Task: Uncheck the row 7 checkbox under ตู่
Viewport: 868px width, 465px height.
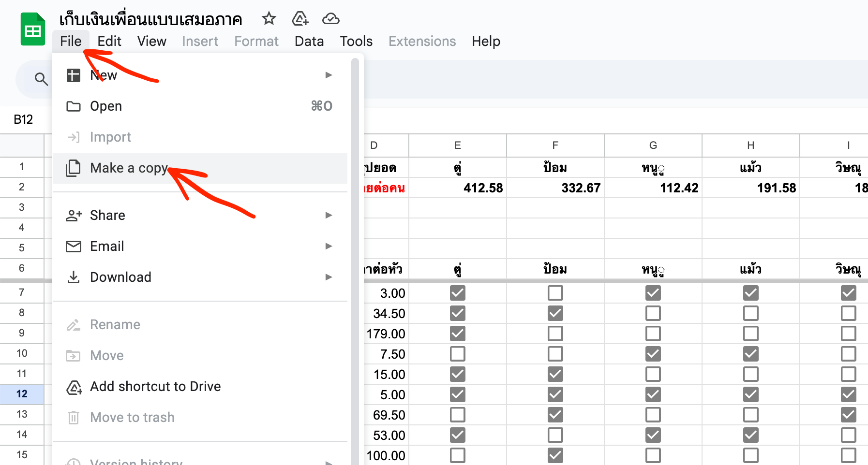Action: 458,293
